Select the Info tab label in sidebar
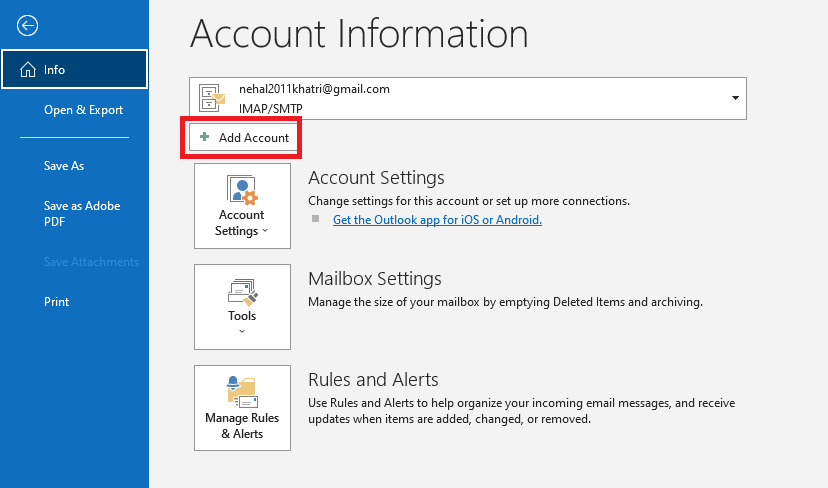 click(54, 70)
